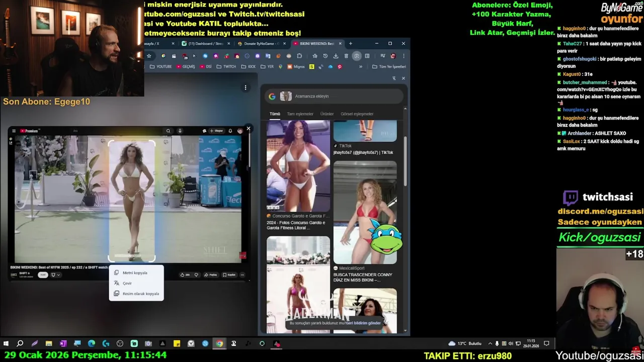Click the YouTube search magnifier button
The width and height of the screenshot is (644, 362).
point(168,131)
